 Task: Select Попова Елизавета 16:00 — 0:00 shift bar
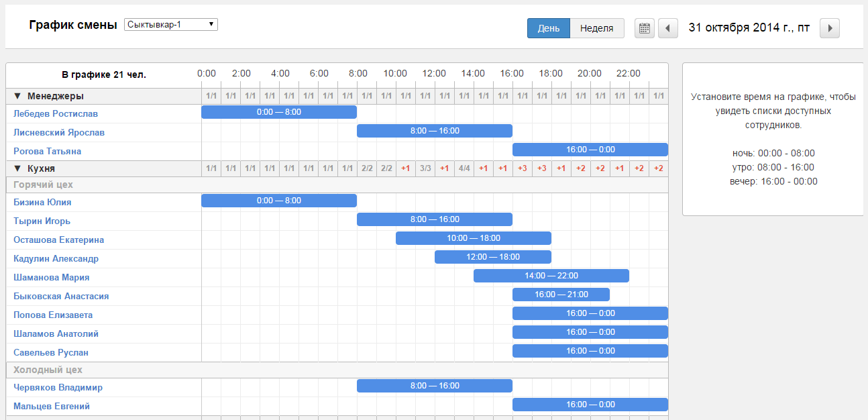pyautogui.click(x=590, y=313)
